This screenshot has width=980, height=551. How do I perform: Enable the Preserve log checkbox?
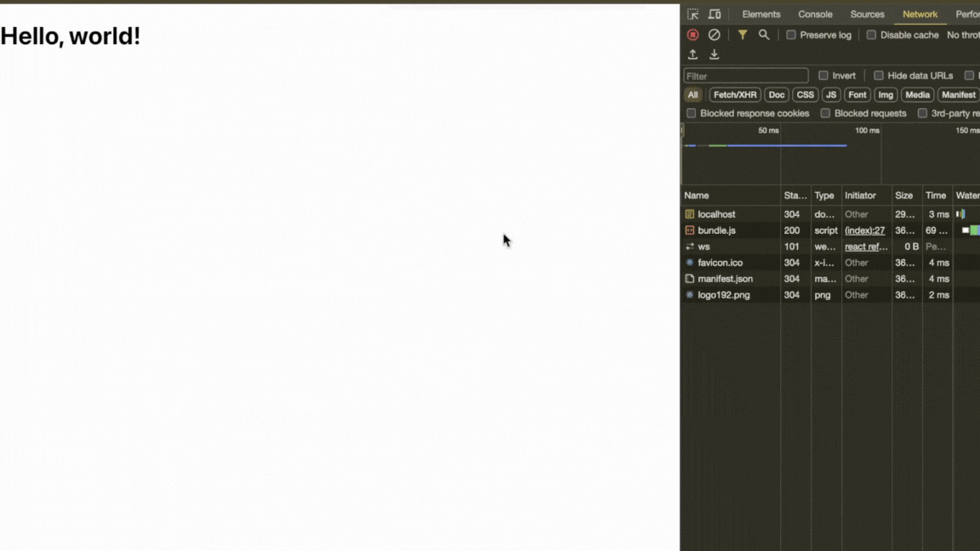pos(791,35)
